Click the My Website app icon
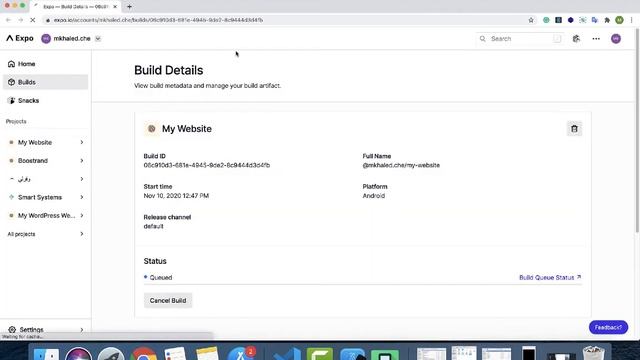Image resolution: width=640 pixels, height=360 pixels. [x=151, y=129]
